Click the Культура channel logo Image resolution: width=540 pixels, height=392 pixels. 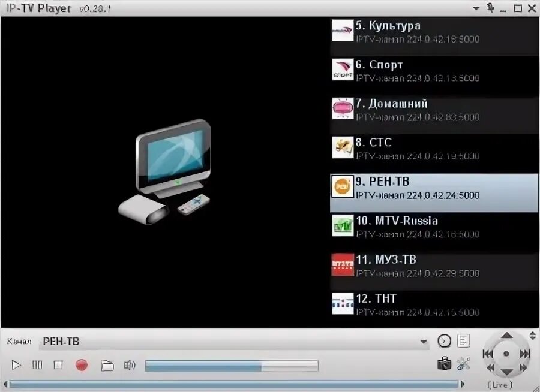(343, 31)
